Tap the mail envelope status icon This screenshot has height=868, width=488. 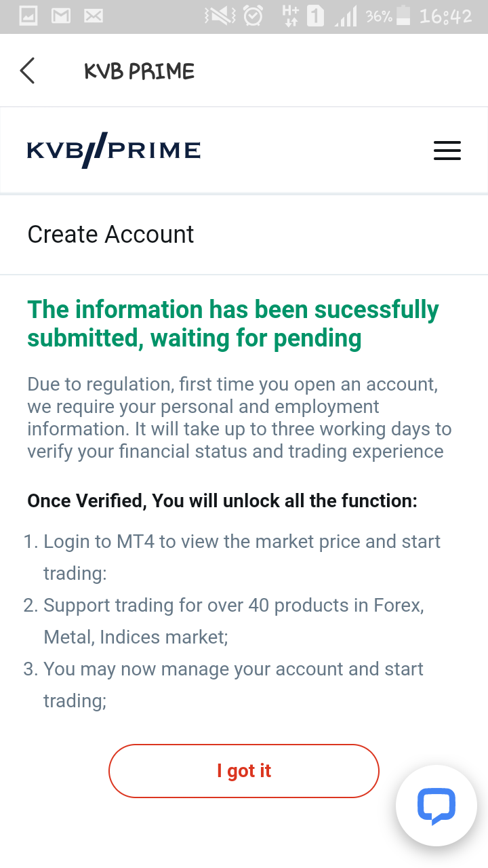coord(94,16)
